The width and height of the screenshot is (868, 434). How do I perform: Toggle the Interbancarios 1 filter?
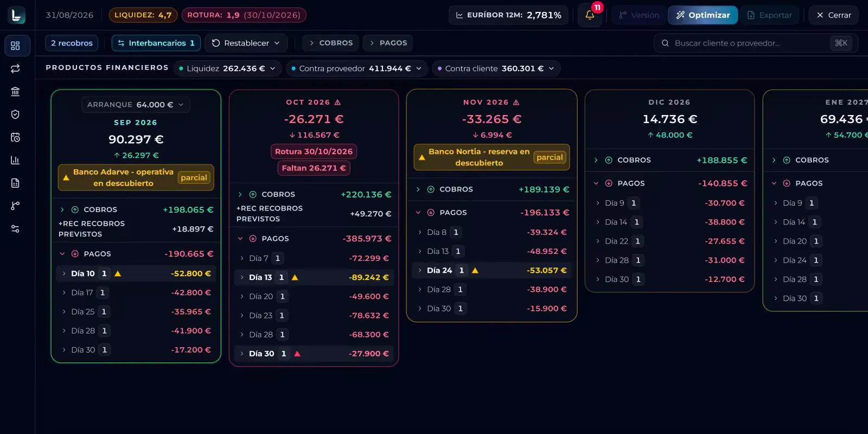click(156, 43)
